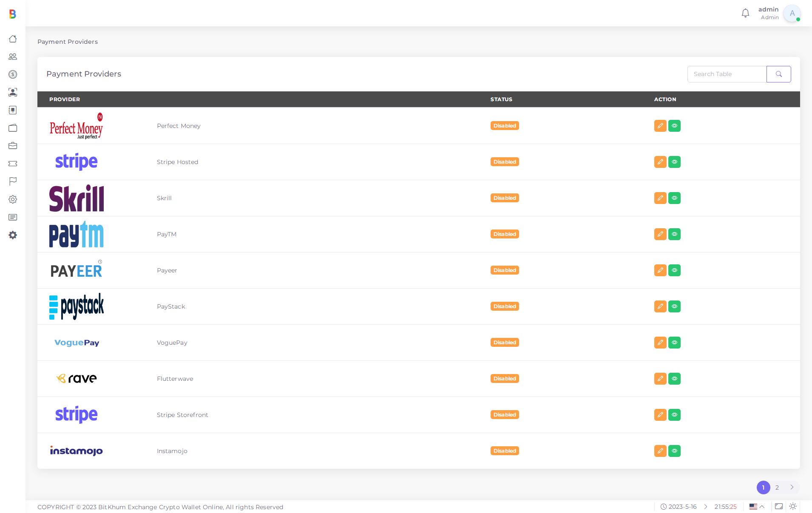
Task: Toggle fullscreen mode in the footer
Action: coord(779,507)
